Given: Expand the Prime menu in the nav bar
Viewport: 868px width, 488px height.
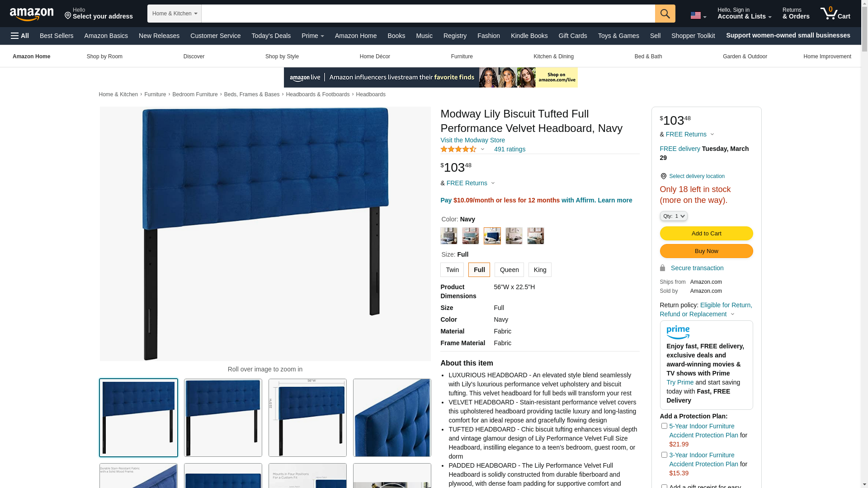Looking at the screenshot, I should [x=312, y=36].
